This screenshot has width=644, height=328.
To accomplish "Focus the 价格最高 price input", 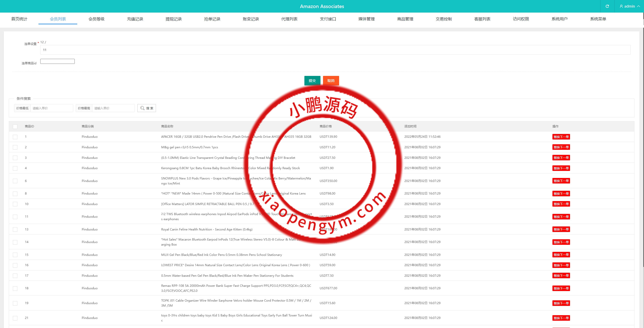I will point(113,108).
